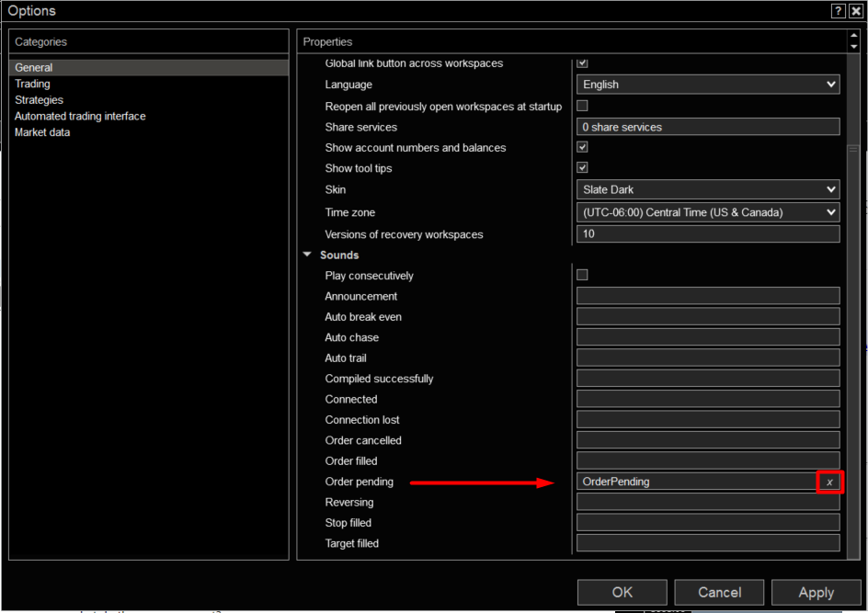868x613 pixels.
Task: Click the Order filled sound field
Action: click(708, 460)
